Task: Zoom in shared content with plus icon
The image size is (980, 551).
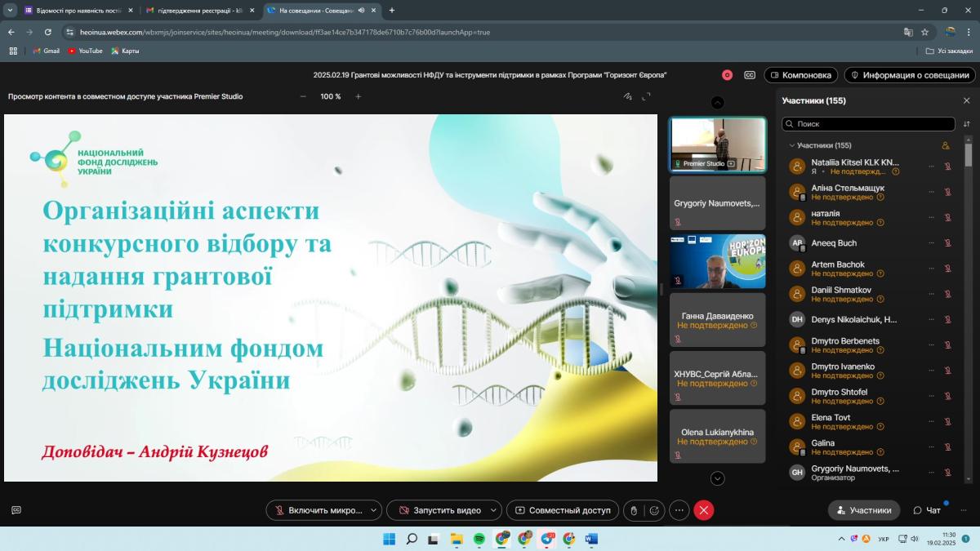Action: [358, 96]
